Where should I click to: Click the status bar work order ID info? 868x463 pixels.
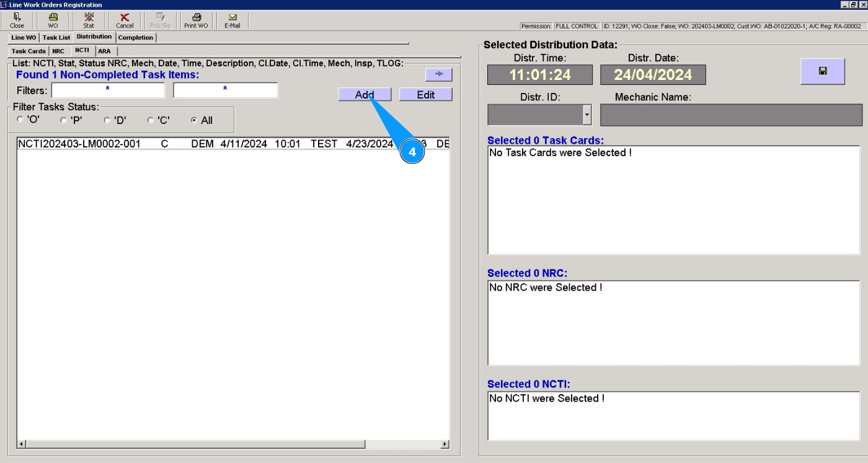pos(732,26)
